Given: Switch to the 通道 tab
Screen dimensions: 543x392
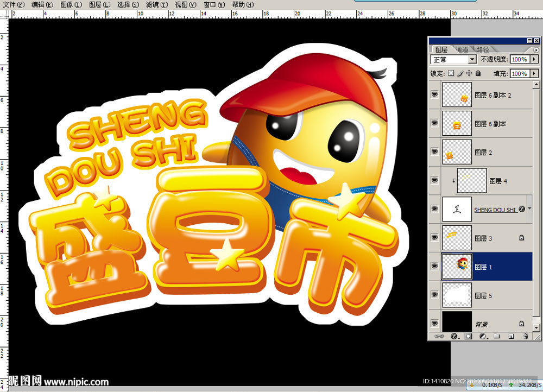Looking at the screenshot, I should pos(462,49).
